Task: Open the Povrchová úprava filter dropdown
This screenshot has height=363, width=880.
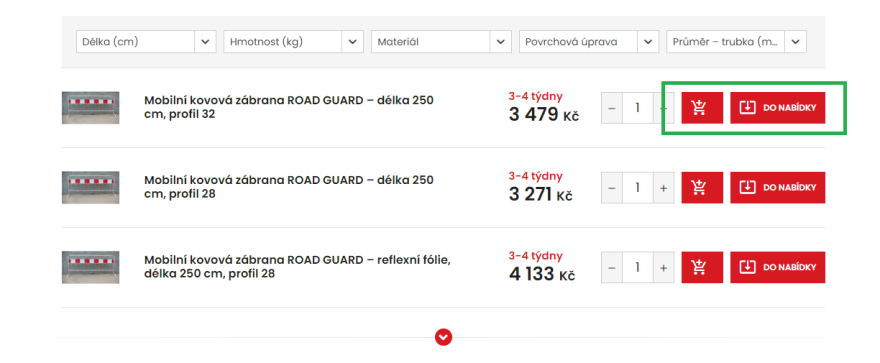Action: [x=589, y=42]
